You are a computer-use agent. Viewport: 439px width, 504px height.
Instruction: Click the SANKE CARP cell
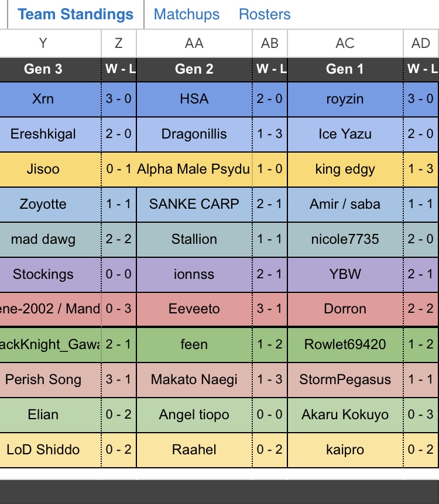pyautogui.click(x=194, y=204)
